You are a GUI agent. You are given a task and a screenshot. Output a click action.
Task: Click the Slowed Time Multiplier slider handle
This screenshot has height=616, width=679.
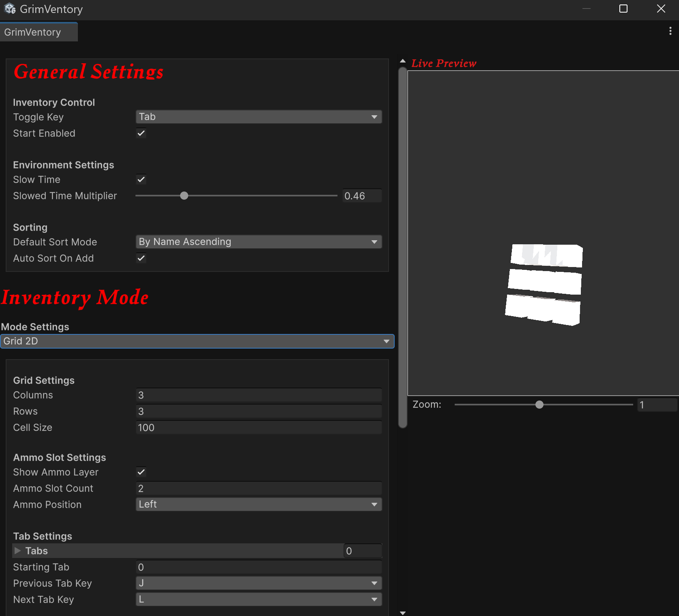[184, 196]
